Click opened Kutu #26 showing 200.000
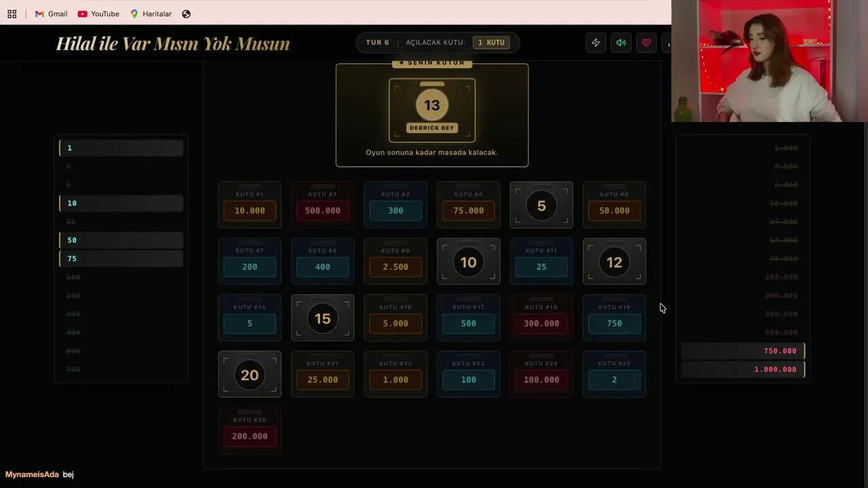868x488 pixels. point(250,430)
